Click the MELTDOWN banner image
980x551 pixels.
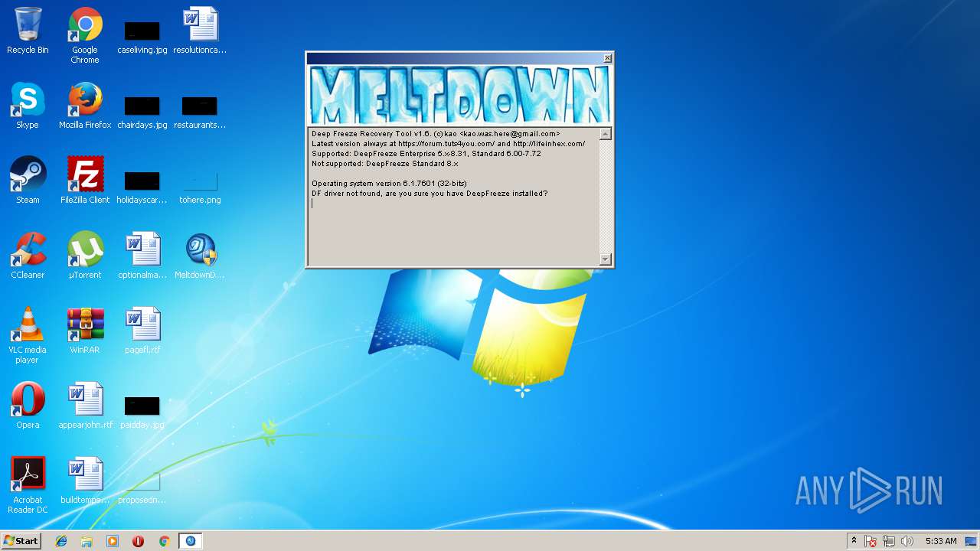coord(459,95)
